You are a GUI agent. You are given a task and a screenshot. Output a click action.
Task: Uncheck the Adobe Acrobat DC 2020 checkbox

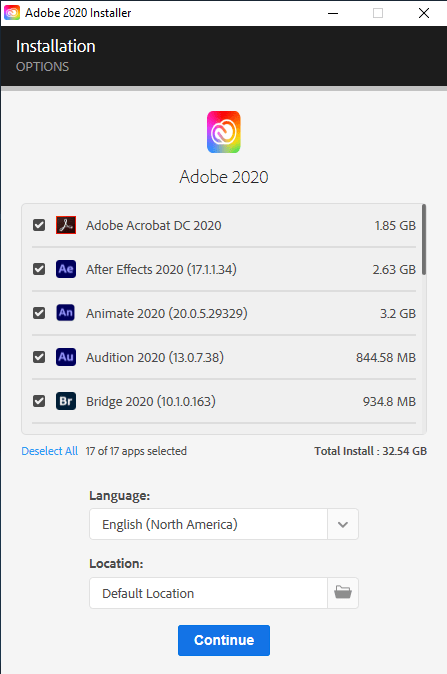[x=39, y=225]
